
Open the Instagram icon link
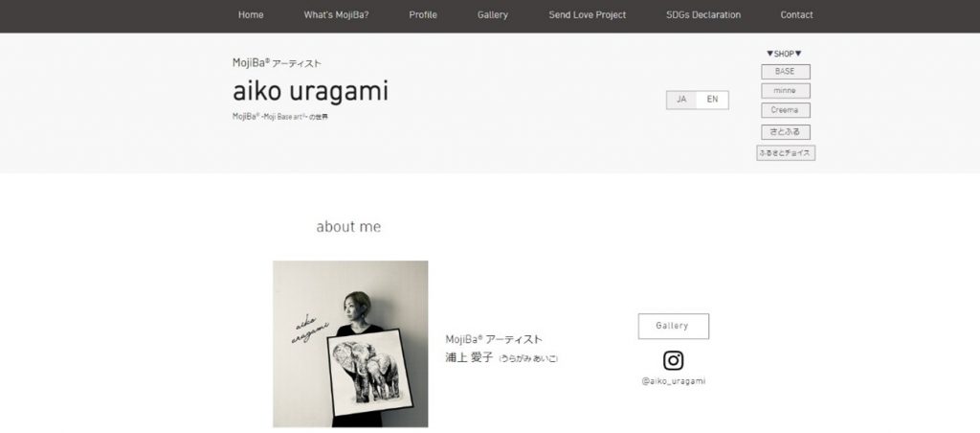[x=673, y=360]
